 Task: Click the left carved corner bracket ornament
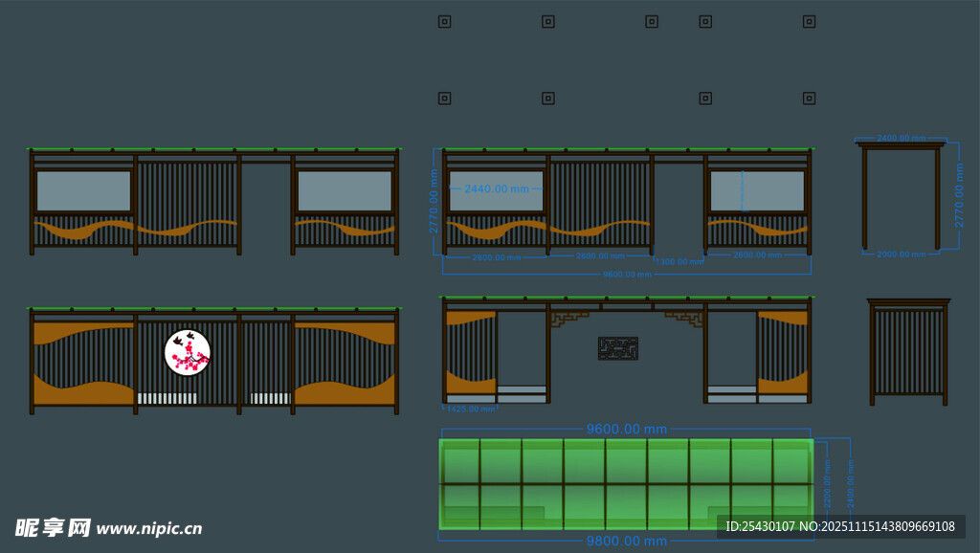[x=567, y=317]
